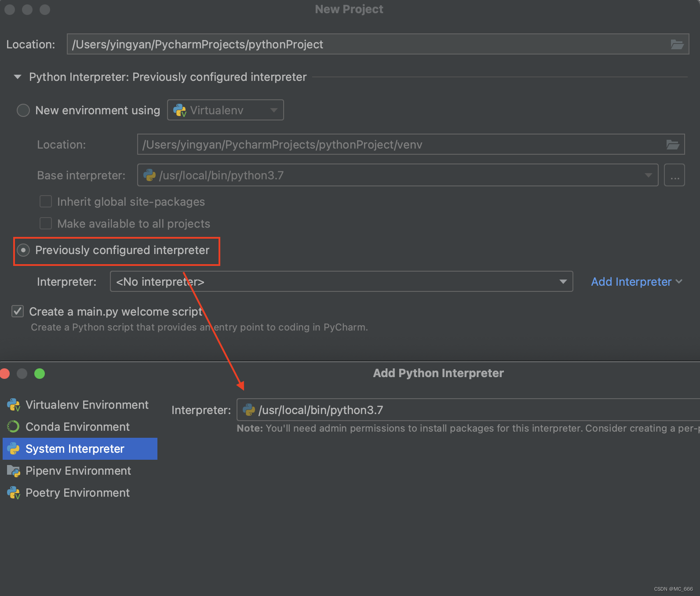Uncheck Create a main.py welcome script
The width and height of the screenshot is (700, 596).
(18, 311)
